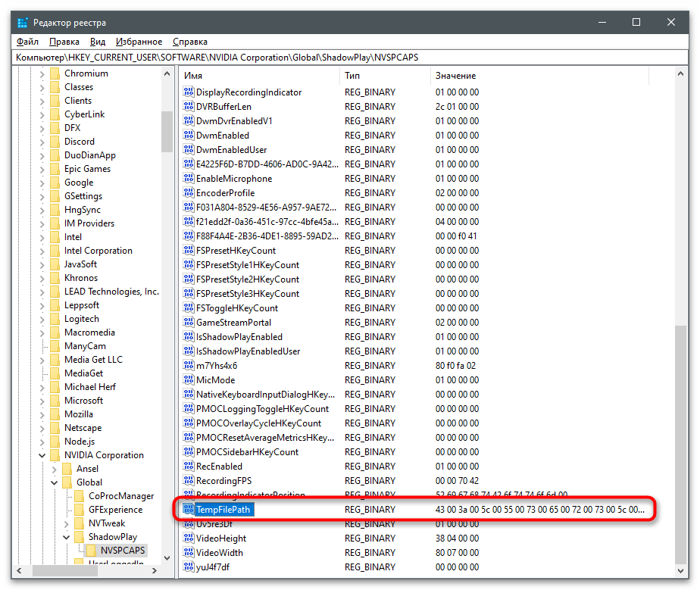Select the DwmEnabledUser value
Image resolution: width=700 pixels, height=590 pixels.
(x=231, y=149)
